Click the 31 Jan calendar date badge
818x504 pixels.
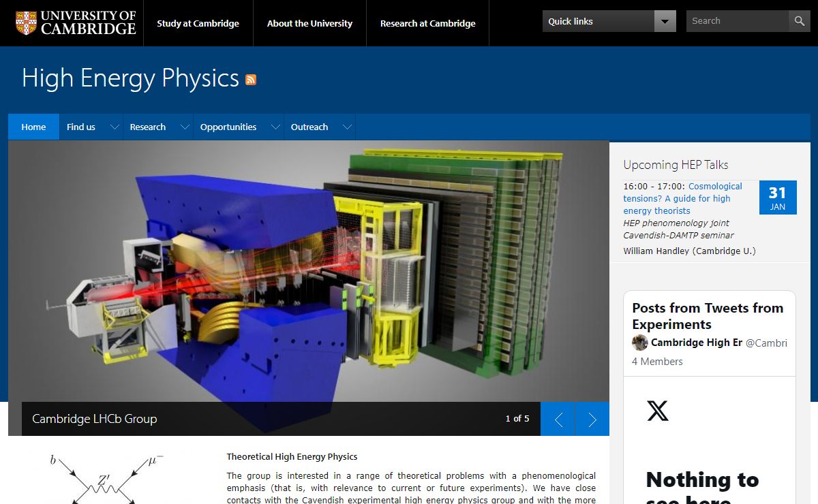tap(777, 198)
